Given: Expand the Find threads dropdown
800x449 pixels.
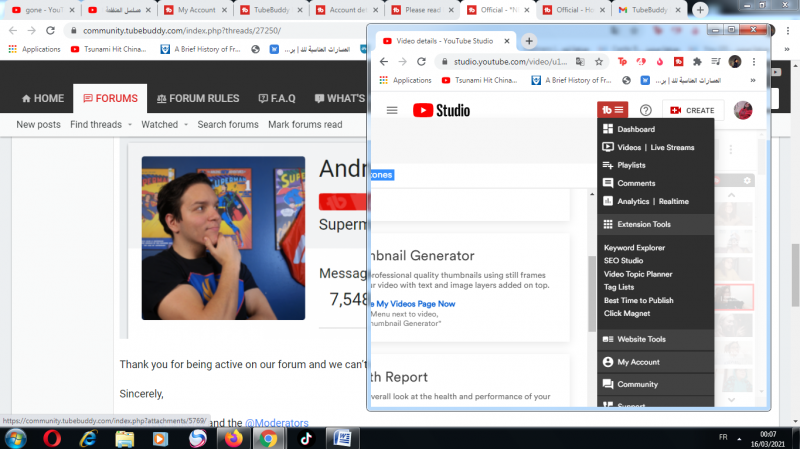Looking at the screenshot, I should pos(129,125).
